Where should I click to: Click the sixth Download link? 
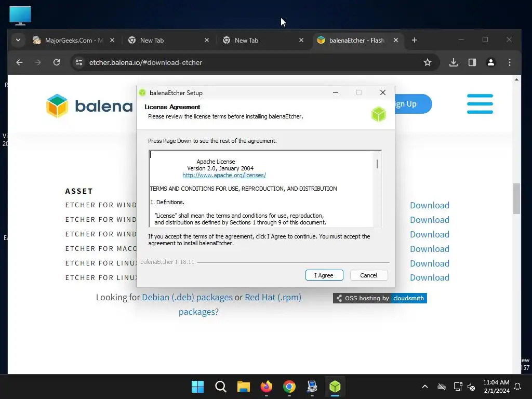[430, 277]
